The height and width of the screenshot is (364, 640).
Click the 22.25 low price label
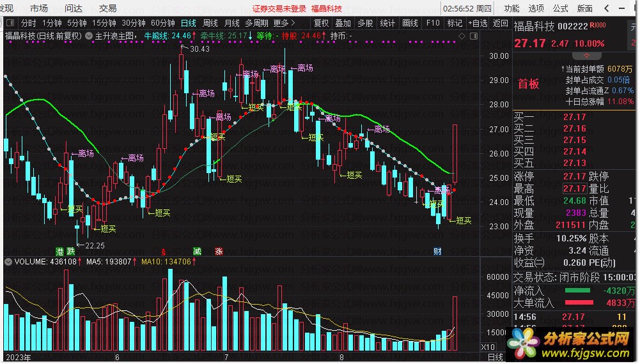coord(95,245)
